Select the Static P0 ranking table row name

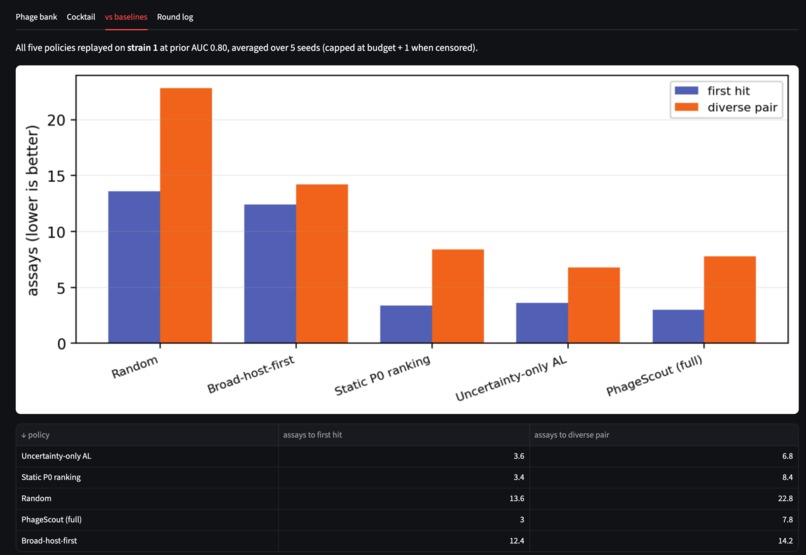(x=51, y=477)
